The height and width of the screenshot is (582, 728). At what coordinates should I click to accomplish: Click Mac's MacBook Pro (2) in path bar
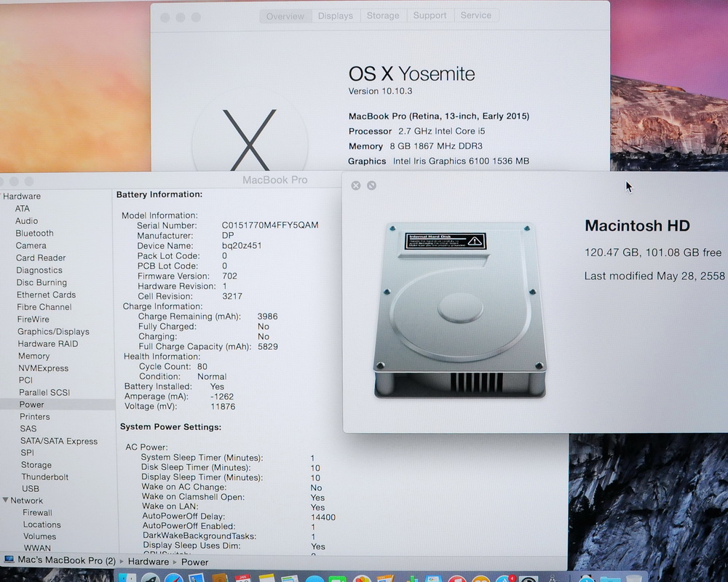click(66, 560)
